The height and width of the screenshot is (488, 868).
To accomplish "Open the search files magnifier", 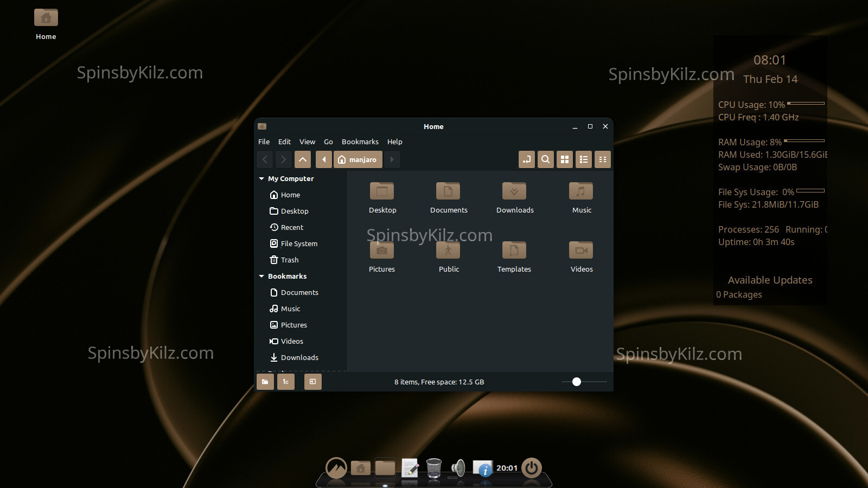I will tap(545, 159).
